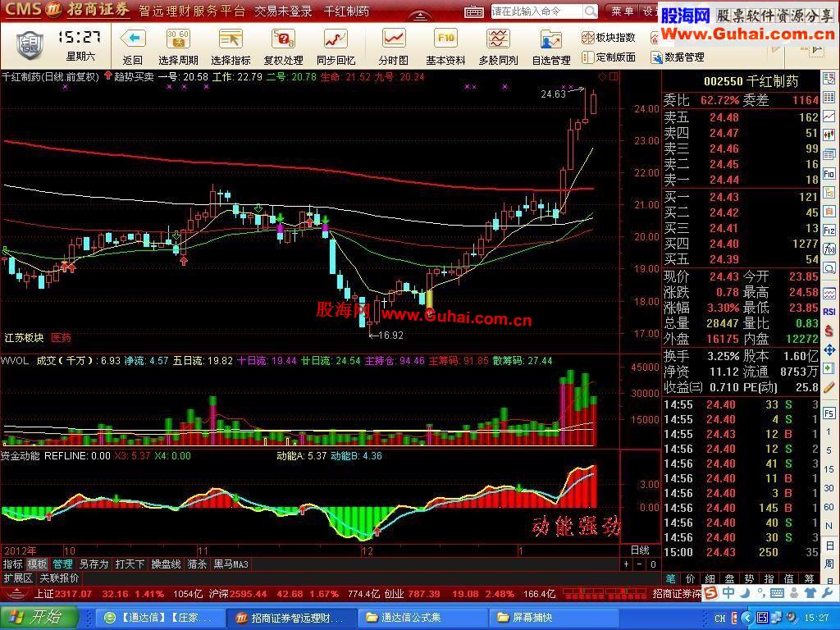The height and width of the screenshot is (630, 840).
Task: Collapse the toolbar with the top arrow
Action: [419, 16]
